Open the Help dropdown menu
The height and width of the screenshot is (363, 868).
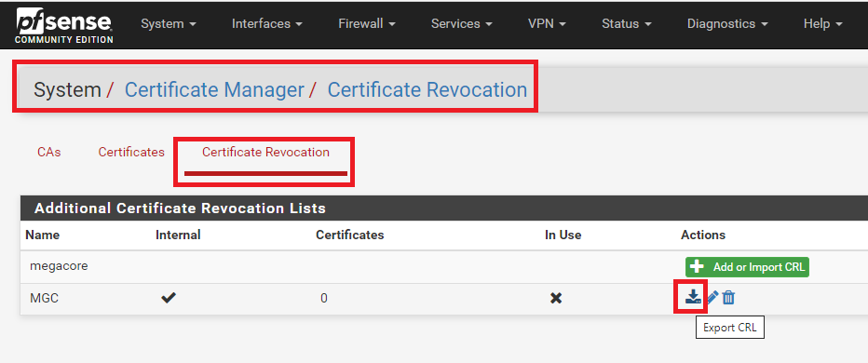pos(822,24)
